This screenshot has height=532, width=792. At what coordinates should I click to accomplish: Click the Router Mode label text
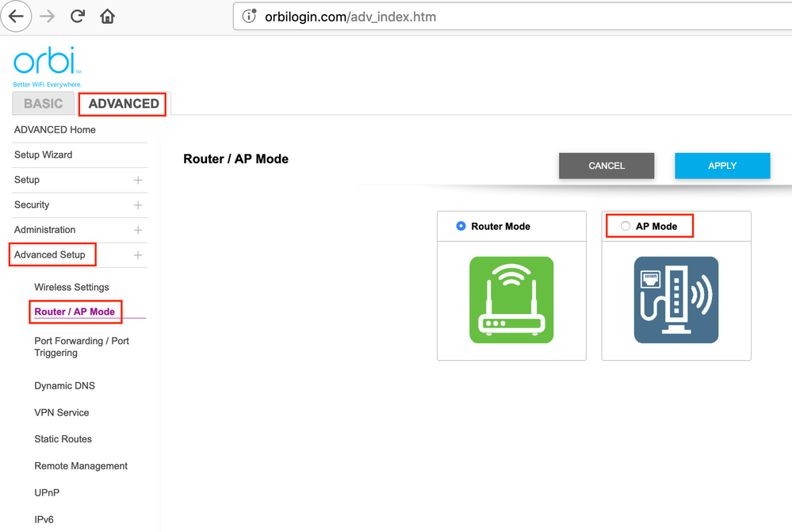[500, 226]
